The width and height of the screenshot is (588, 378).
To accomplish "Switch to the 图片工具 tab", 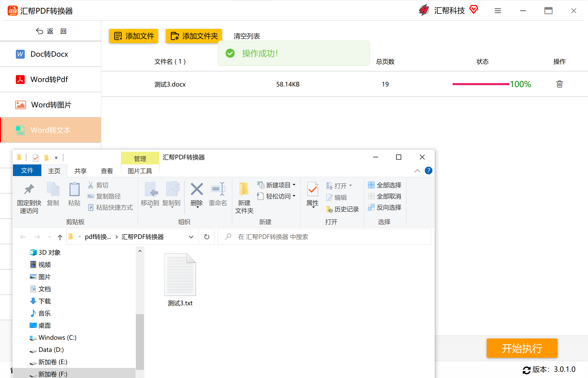I will tap(140, 171).
